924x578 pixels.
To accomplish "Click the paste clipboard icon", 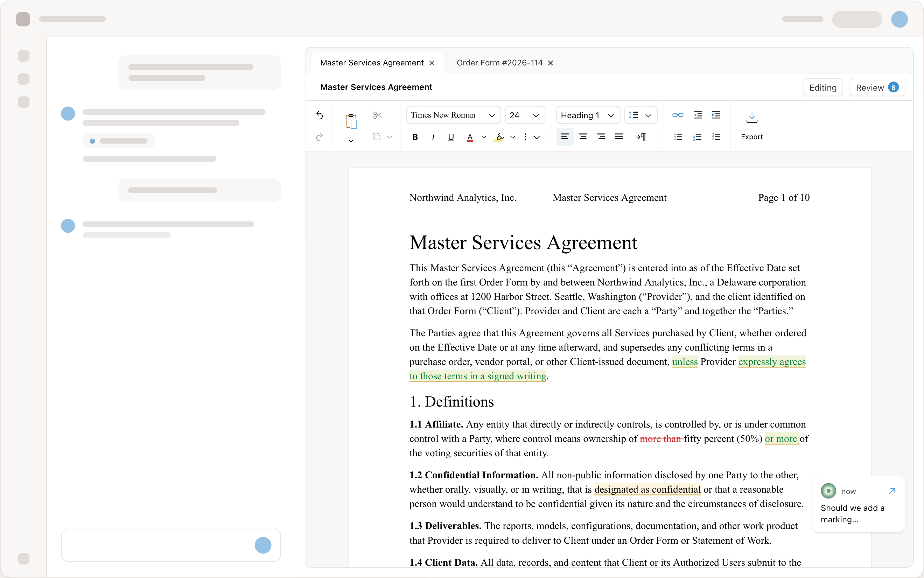I will point(351,121).
